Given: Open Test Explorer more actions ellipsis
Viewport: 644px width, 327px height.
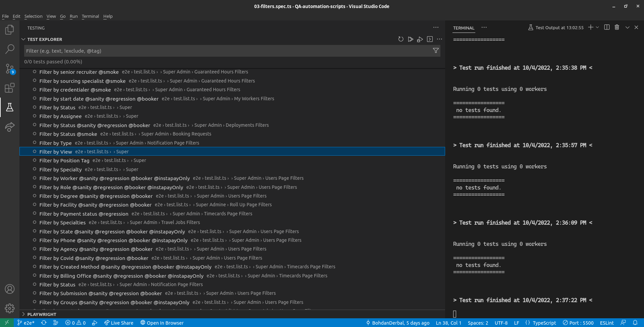Looking at the screenshot, I should click(x=439, y=39).
